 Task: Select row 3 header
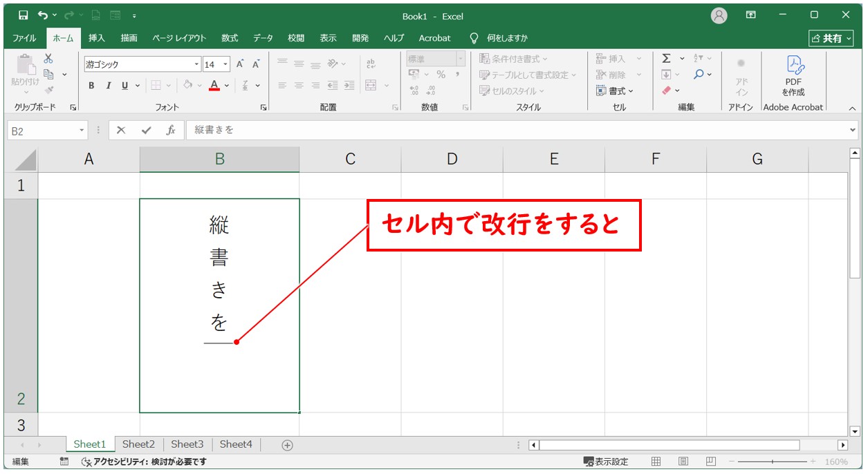21,424
